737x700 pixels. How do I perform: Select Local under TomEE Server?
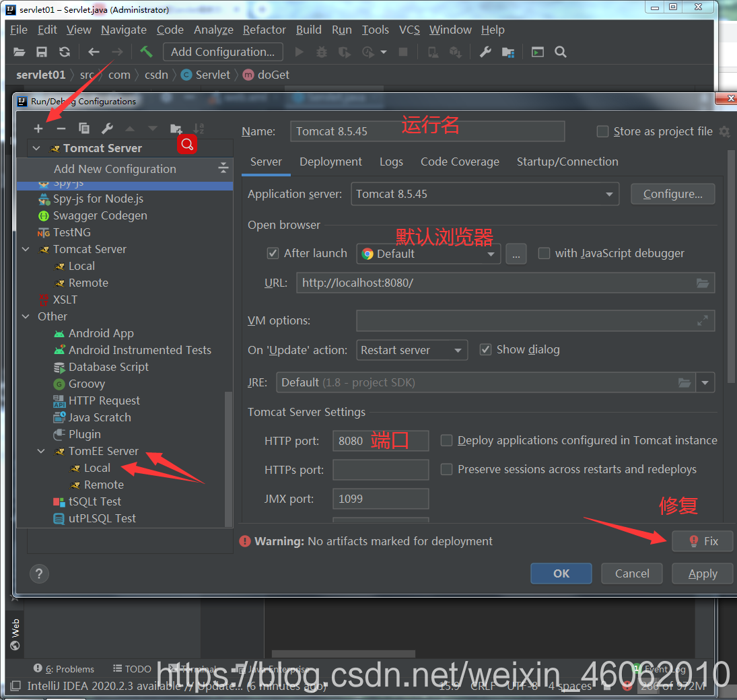(x=98, y=468)
